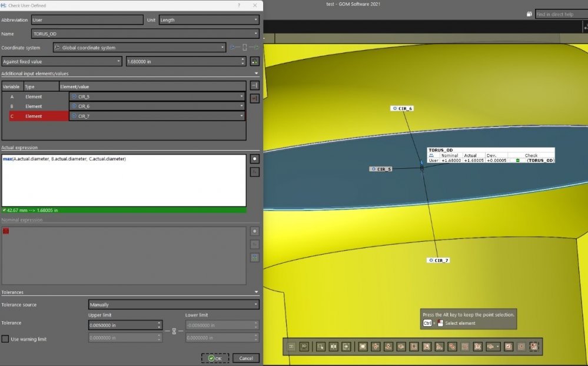
Task: Collapse the Tolerances section
Action: click(x=256, y=292)
